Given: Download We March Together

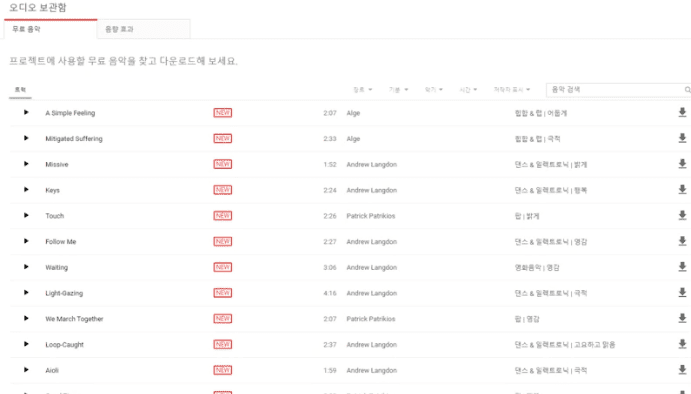Looking at the screenshot, I should [682, 318].
